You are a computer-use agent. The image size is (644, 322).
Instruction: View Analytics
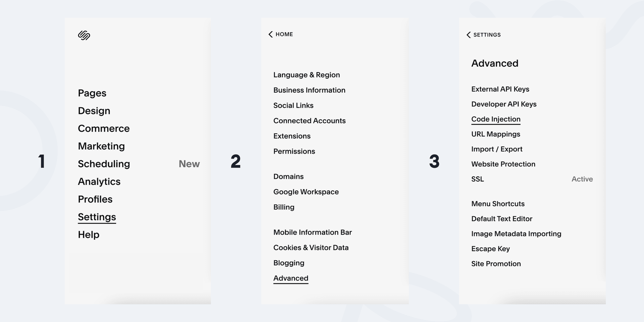tap(99, 181)
